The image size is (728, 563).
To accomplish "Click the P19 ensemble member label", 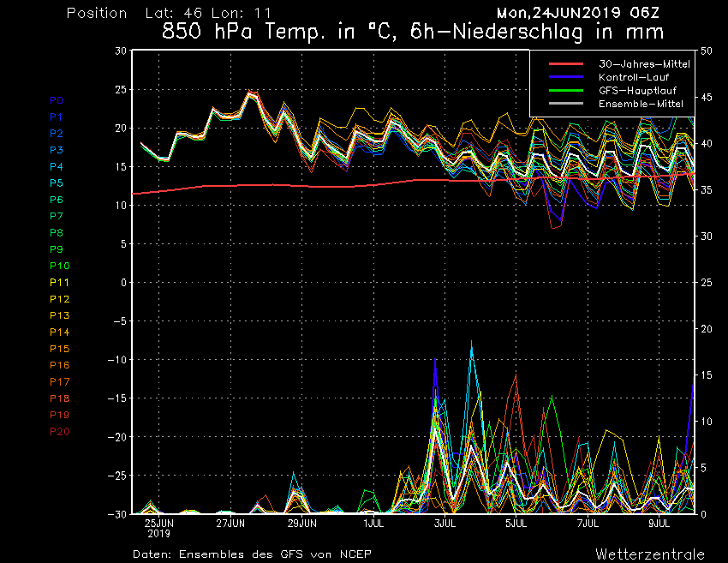I will point(60,415).
